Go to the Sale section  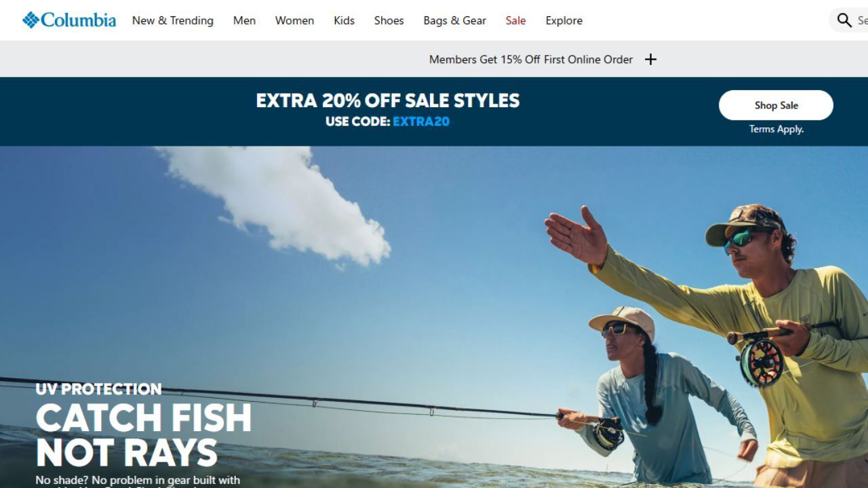click(x=515, y=20)
